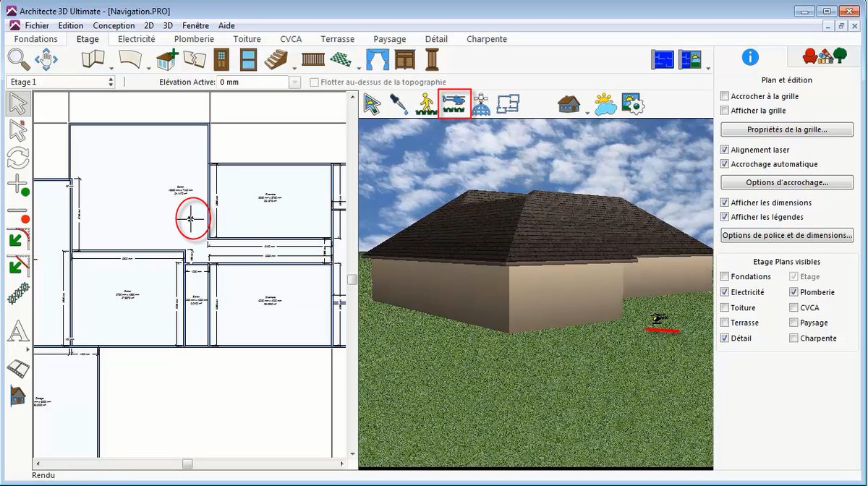Image resolution: width=868 pixels, height=486 pixels.
Task: Select the curtains tool
Action: pyautogui.click(x=378, y=59)
